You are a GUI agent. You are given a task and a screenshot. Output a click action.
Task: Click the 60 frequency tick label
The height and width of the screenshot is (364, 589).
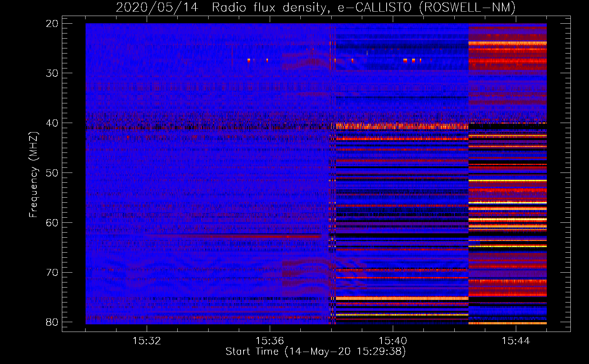point(52,223)
